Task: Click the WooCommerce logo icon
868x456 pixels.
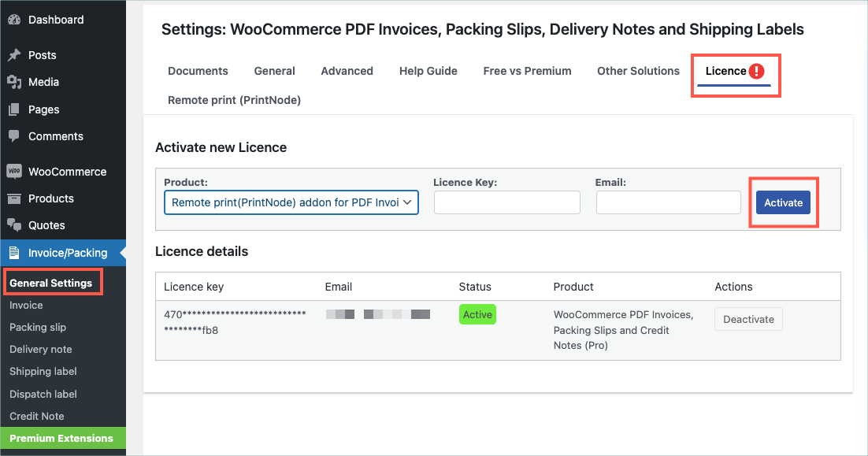Action: point(14,171)
